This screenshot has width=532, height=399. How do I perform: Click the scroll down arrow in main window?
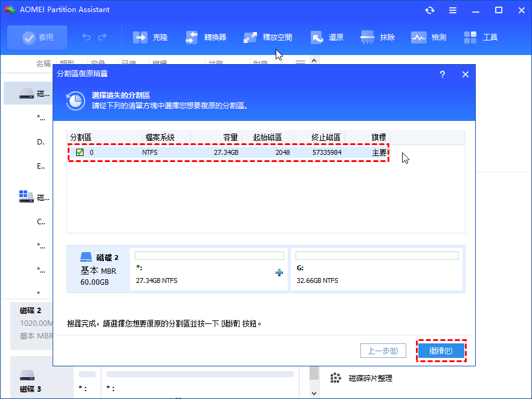tap(314, 394)
